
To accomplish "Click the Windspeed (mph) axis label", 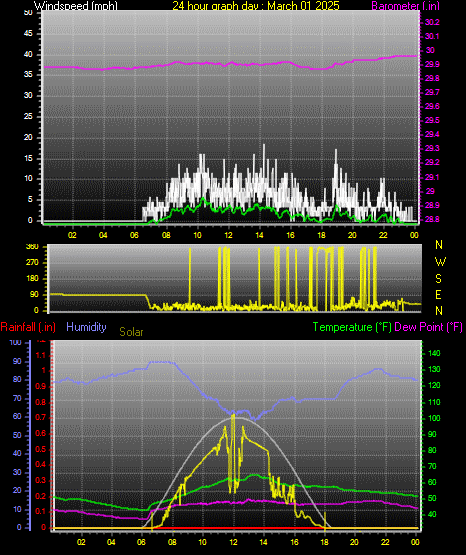I will coord(75,6).
